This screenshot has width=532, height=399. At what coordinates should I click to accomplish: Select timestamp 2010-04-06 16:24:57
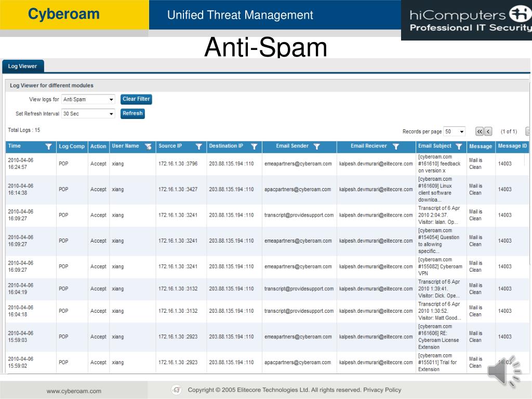(x=21, y=164)
